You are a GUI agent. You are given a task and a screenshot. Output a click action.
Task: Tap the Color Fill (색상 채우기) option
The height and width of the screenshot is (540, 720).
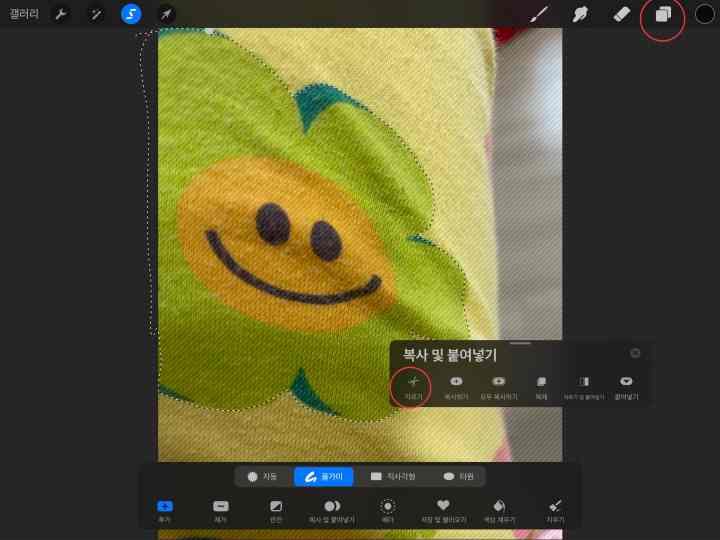pyautogui.click(x=499, y=511)
